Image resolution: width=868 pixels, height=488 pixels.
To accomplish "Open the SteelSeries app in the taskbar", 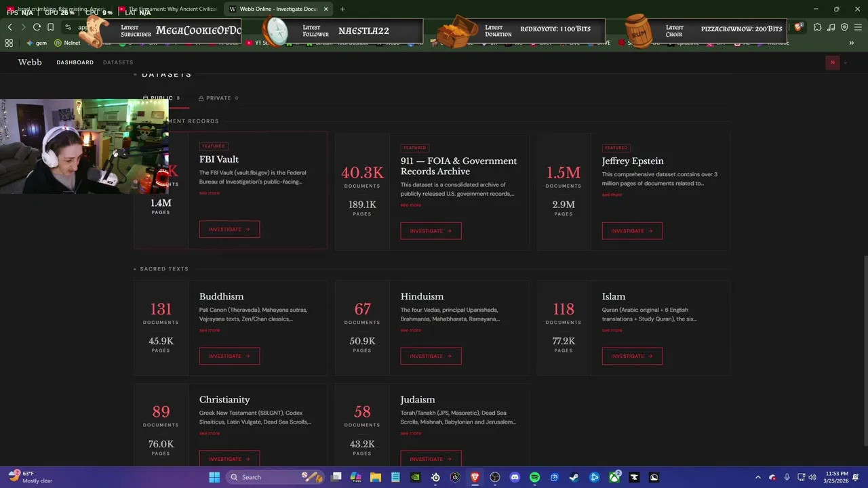I will (435, 477).
